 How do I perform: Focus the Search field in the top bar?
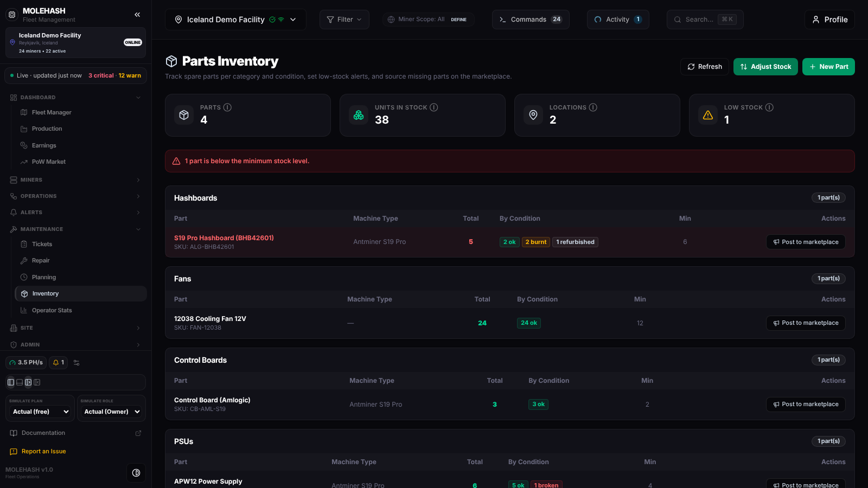705,20
